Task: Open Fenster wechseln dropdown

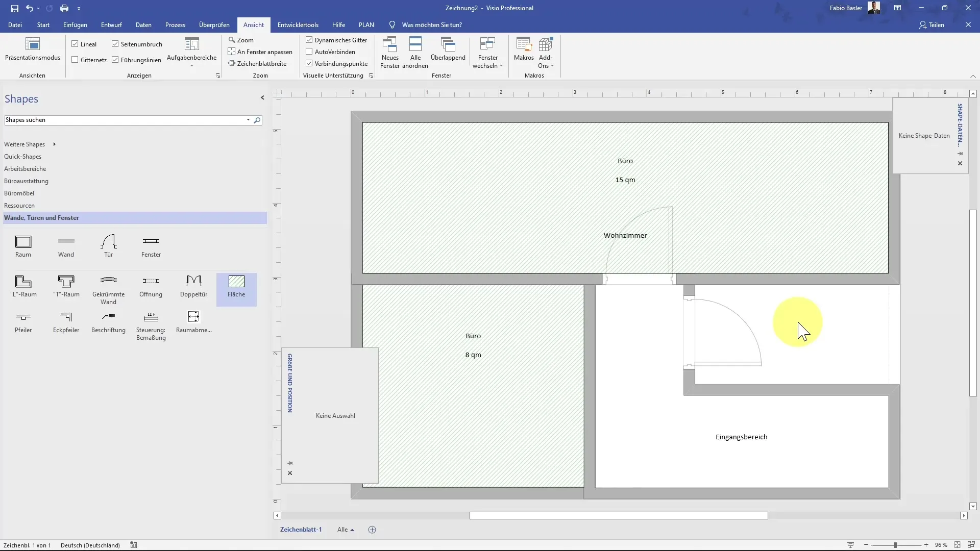Action: click(488, 53)
